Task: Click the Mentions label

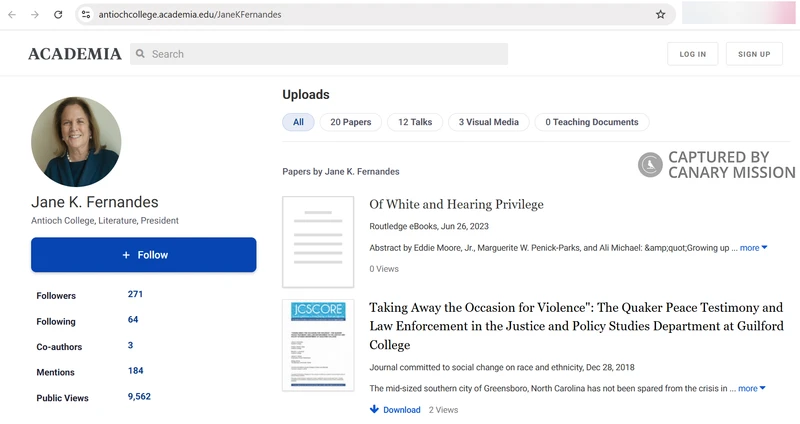Action: 55,372
